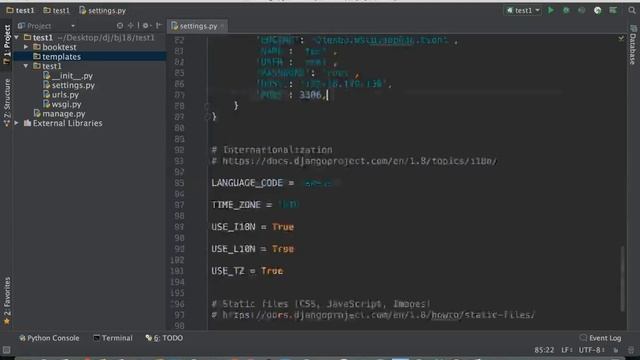This screenshot has width=640, height=360.
Task: Open the djangoproject i18n docs URL comment
Action: [359, 161]
